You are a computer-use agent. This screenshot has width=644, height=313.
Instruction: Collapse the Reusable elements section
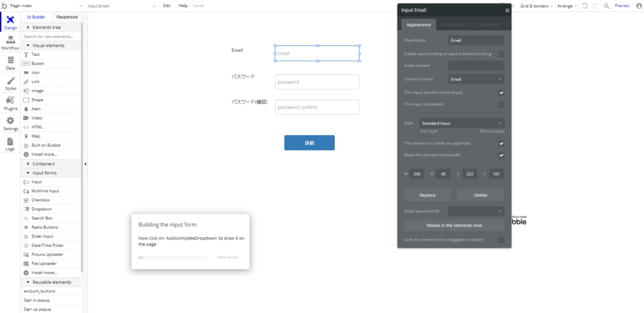pyautogui.click(x=51, y=282)
